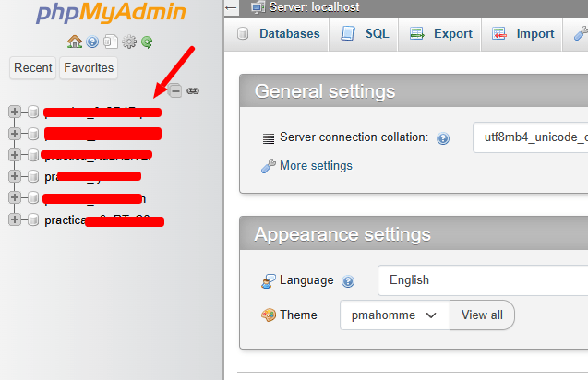This screenshot has height=380, width=588.
Task: Click help icon next to Server connection collation
Action: click(x=443, y=138)
